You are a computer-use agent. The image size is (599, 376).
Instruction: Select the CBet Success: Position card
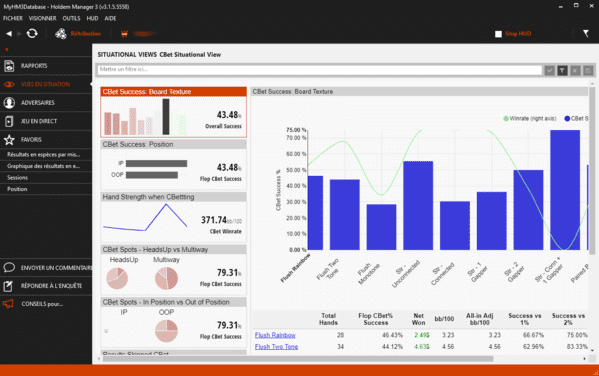pos(173,165)
